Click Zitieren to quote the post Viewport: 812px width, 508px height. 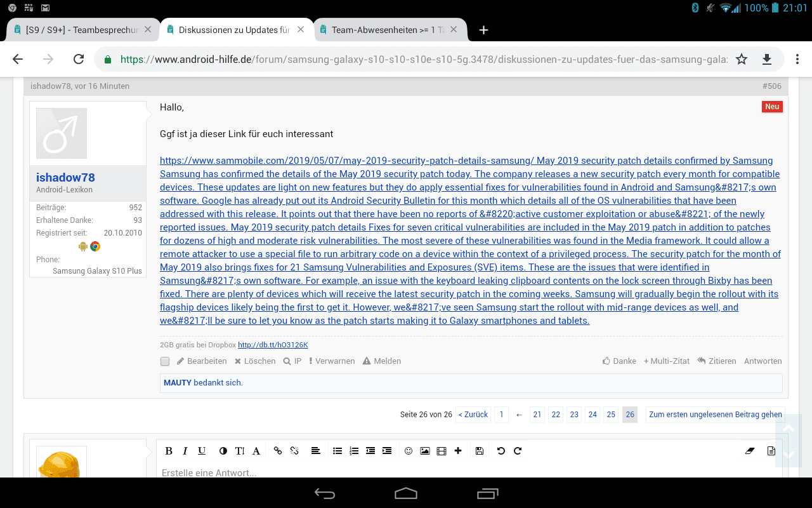[x=717, y=361]
